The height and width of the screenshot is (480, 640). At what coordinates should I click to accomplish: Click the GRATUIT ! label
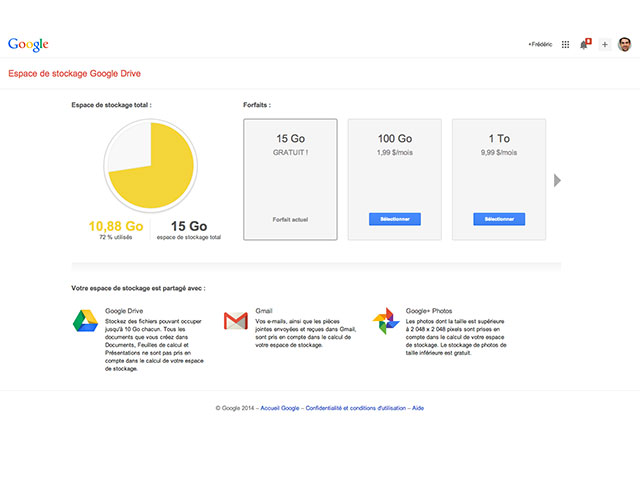tap(290, 153)
